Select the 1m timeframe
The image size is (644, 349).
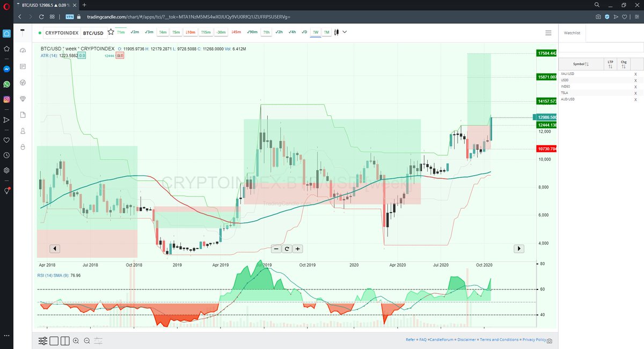(121, 32)
